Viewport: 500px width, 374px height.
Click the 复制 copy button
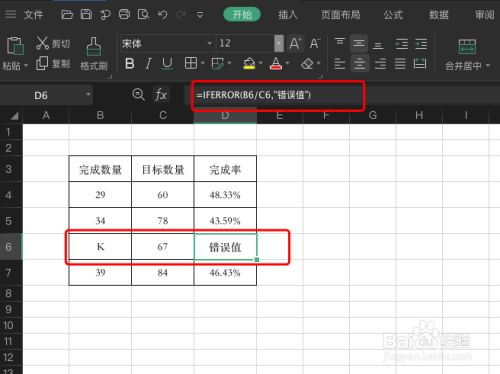click(x=53, y=63)
